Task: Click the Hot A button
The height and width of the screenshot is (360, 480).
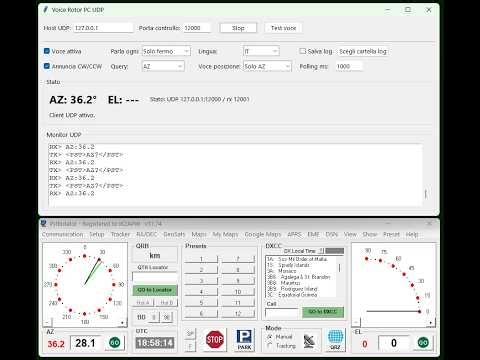Action: [143, 303]
